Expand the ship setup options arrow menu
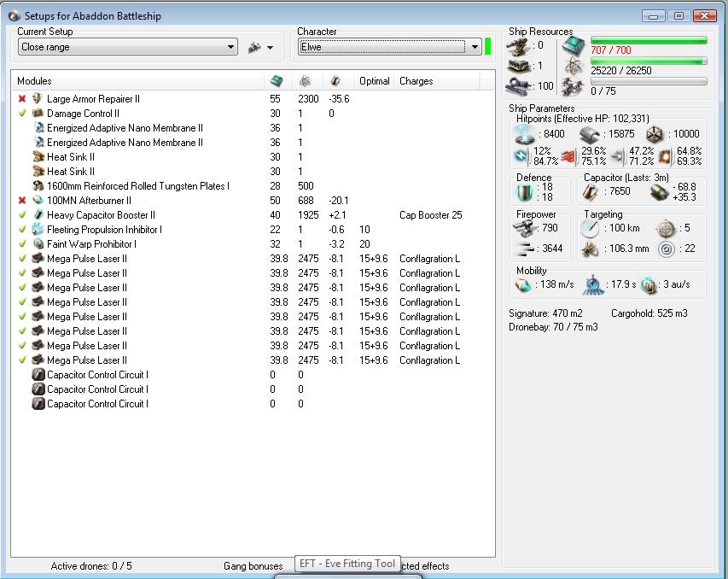Screen dimensions: 728x579 (271, 49)
